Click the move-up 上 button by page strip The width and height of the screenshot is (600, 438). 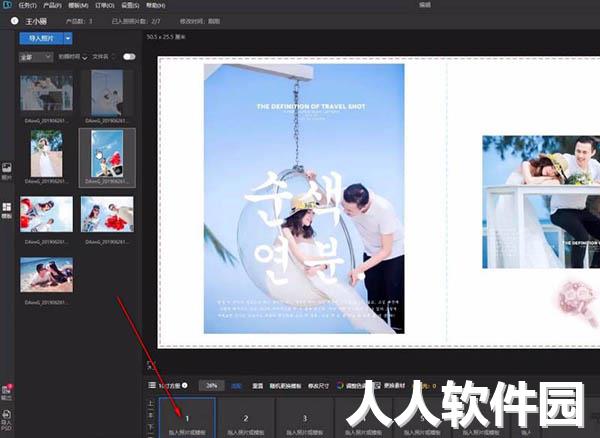150,403
